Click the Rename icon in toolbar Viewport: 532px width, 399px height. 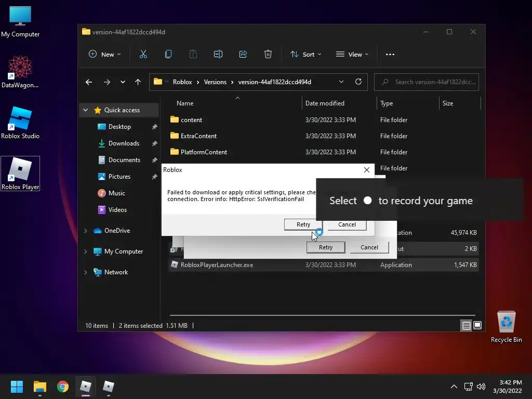(218, 54)
